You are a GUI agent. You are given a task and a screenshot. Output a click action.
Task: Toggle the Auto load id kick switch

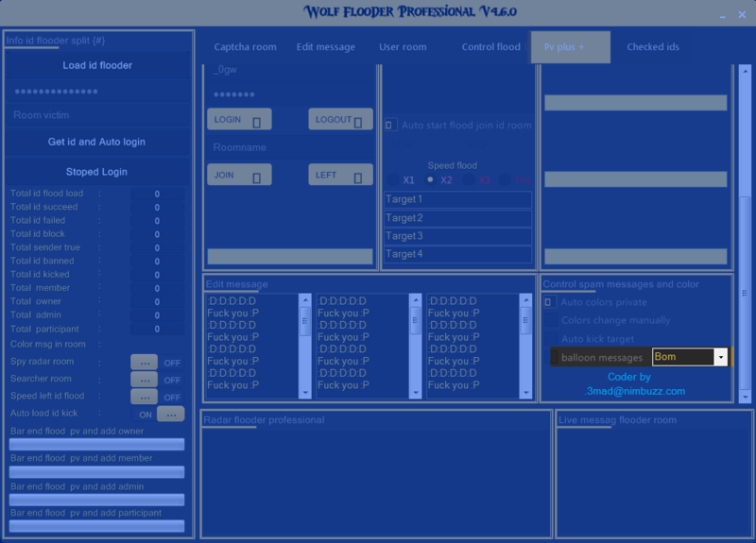coord(157,415)
